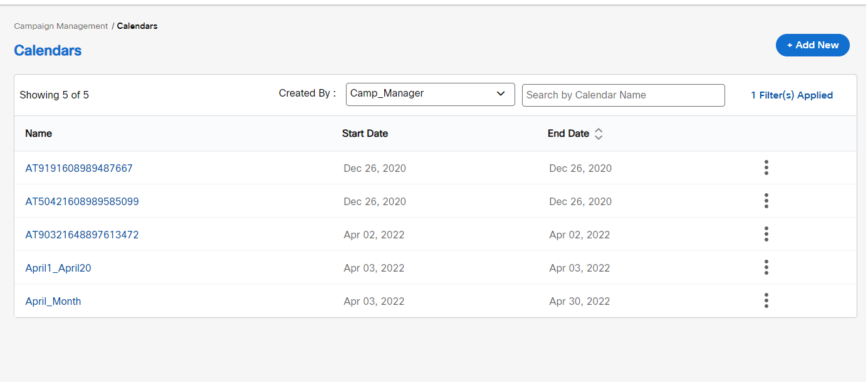Viewport: 868px width, 382px height.
Task: Sort the table by Name column header
Action: tap(38, 133)
